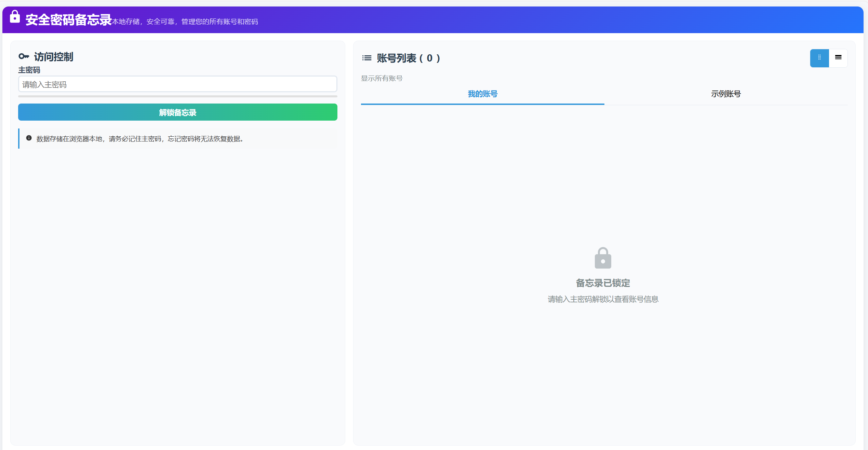Switch to list view layout
868x450 pixels.
click(838, 58)
